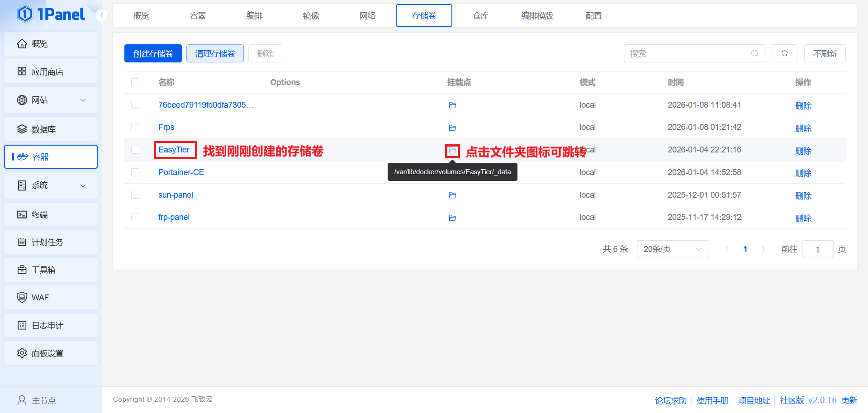Viewport: 868px width, 413px height.
Task: Open 终端 in the sidebar
Action: (x=51, y=214)
